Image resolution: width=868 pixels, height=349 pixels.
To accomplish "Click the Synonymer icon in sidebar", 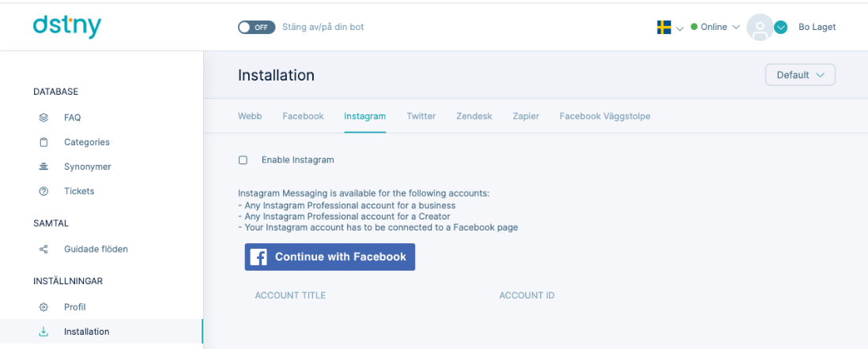I will tap(43, 167).
